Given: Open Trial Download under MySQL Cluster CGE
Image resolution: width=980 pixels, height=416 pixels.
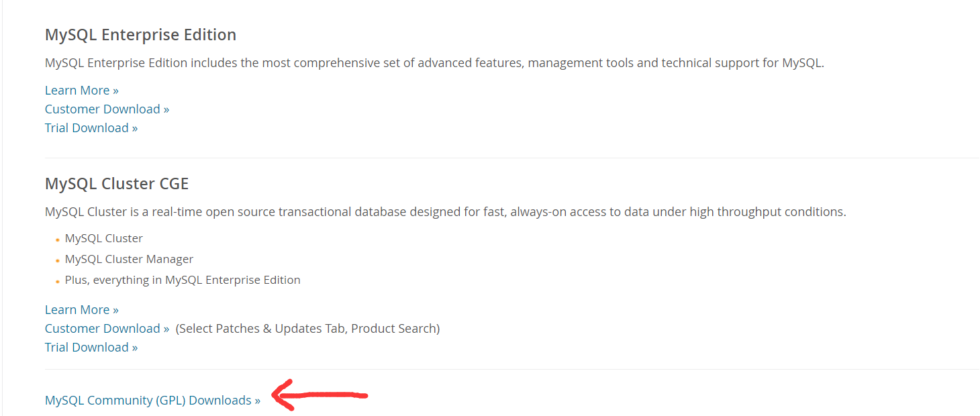Looking at the screenshot, I should pos(91,348).
